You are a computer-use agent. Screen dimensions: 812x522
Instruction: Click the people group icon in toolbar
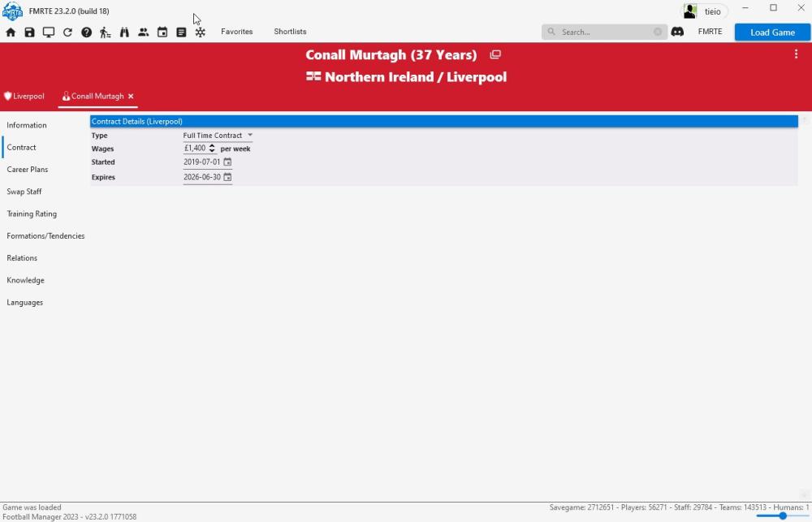144,32
